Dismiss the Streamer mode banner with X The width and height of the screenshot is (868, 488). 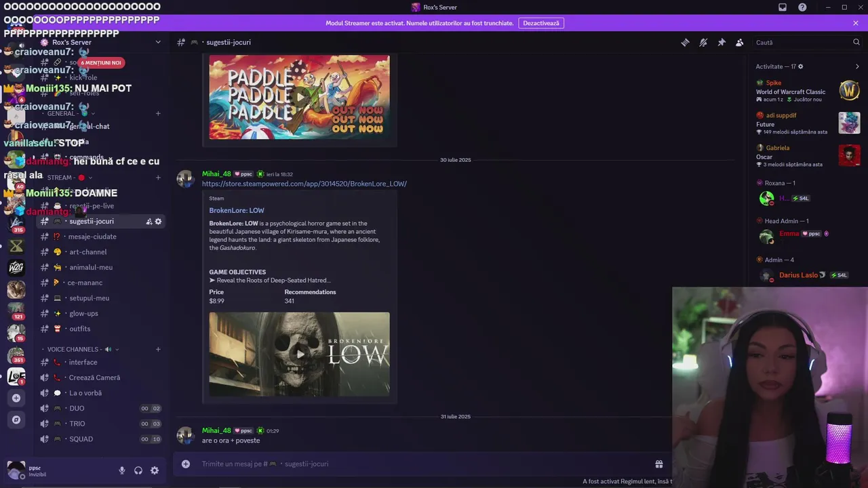pyautogui.click(x=856, y=23)
